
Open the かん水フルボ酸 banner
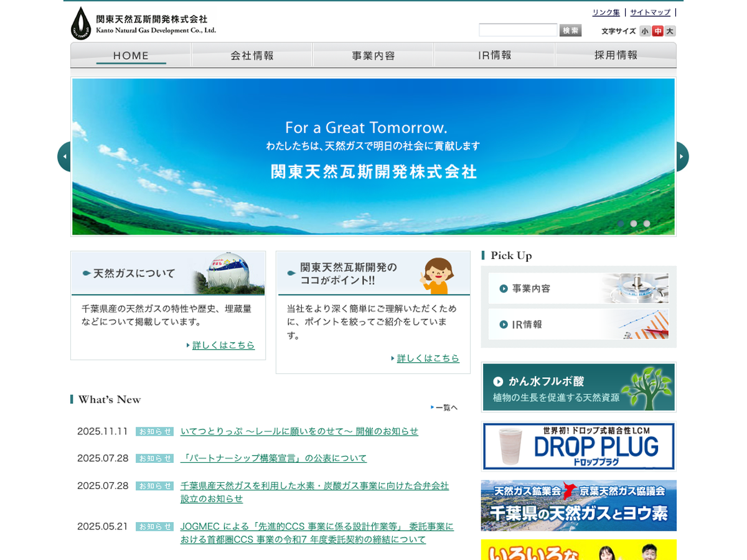pos(578,387)
